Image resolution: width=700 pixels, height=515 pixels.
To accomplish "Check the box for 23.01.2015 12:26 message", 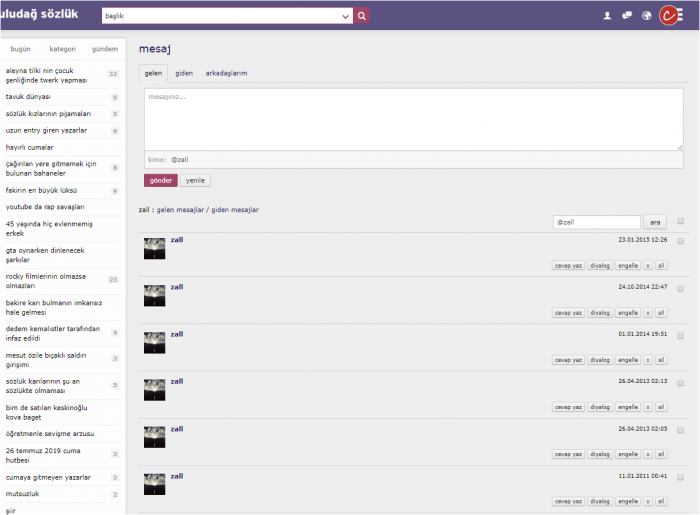I will [681, 241].
